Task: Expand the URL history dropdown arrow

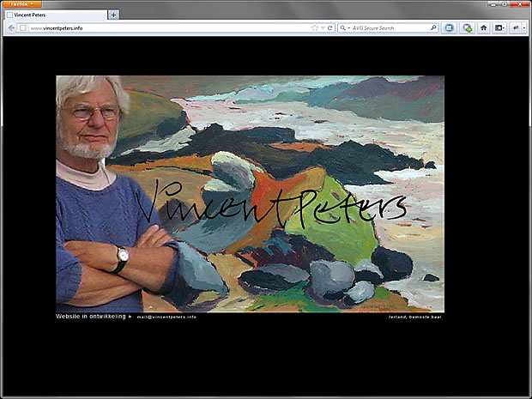Action: [323, 28]
